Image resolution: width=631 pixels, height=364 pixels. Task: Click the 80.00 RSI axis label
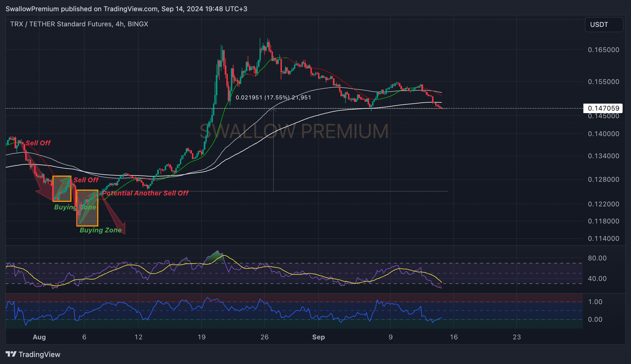coord(597,258)
